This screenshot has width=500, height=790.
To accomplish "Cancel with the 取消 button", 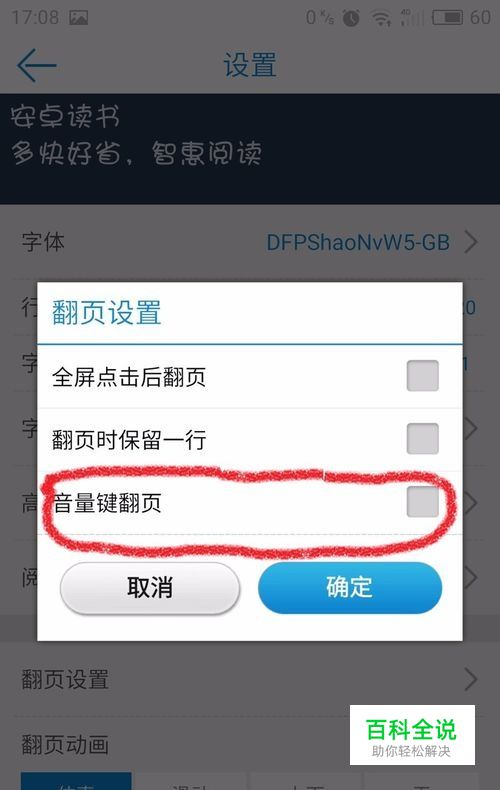I will tap(150, 588).
